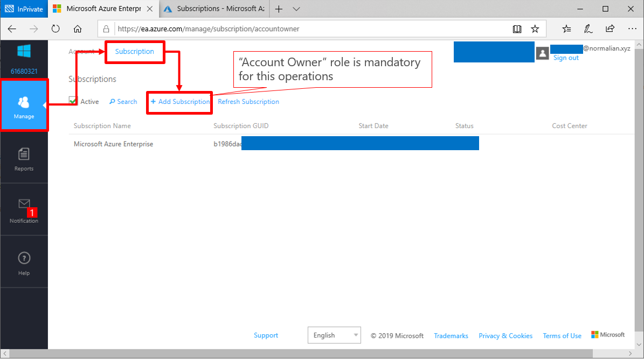Open reading view icon
Viewport: 644px width, 359px height.
pos(517,29)
